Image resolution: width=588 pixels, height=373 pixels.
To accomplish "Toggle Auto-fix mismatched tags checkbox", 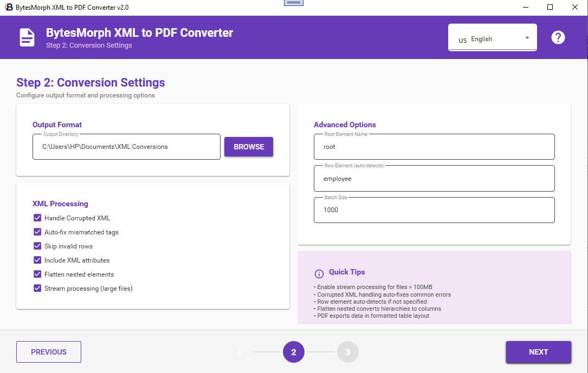I will [37, 232].
